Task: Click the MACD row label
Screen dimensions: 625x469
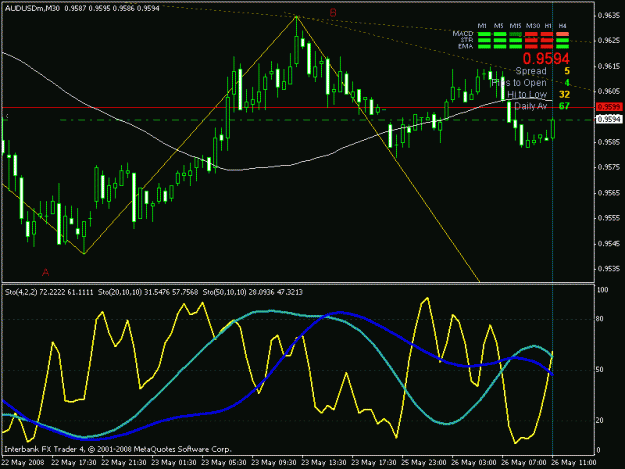Action: pyautogui.click(x=463, y=33)
